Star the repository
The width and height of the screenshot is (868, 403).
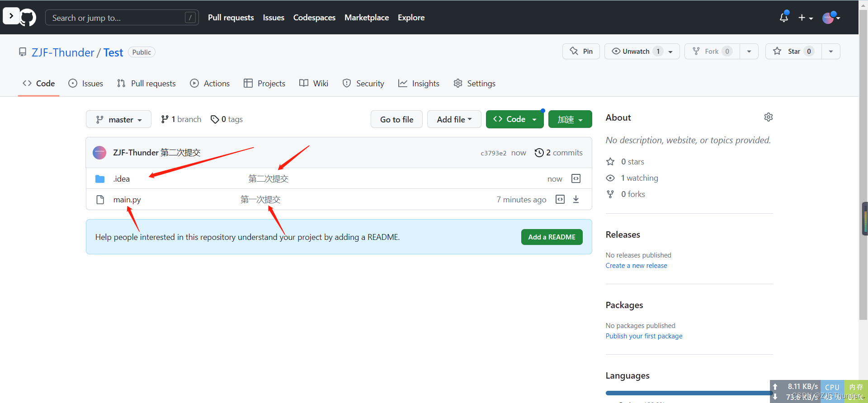(x=793, y=51)
